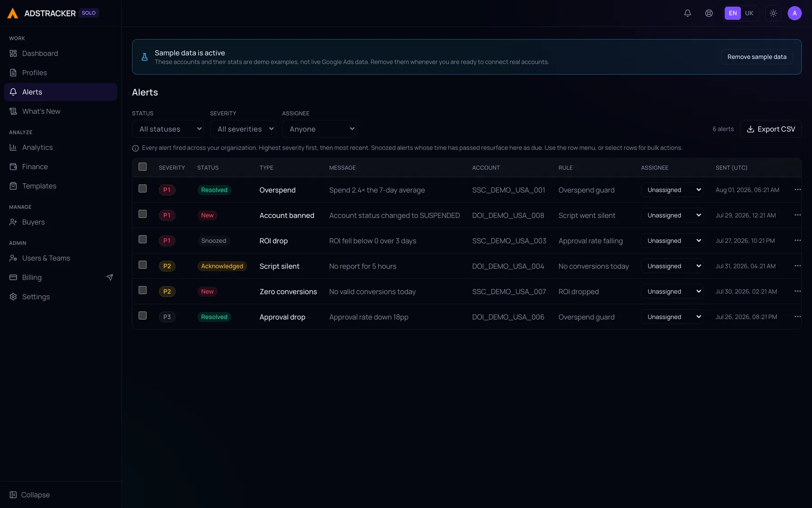The width and height of the screenshot is (812, 508).
Task: Click the Collapse sidebar icon
Action: 13,495
